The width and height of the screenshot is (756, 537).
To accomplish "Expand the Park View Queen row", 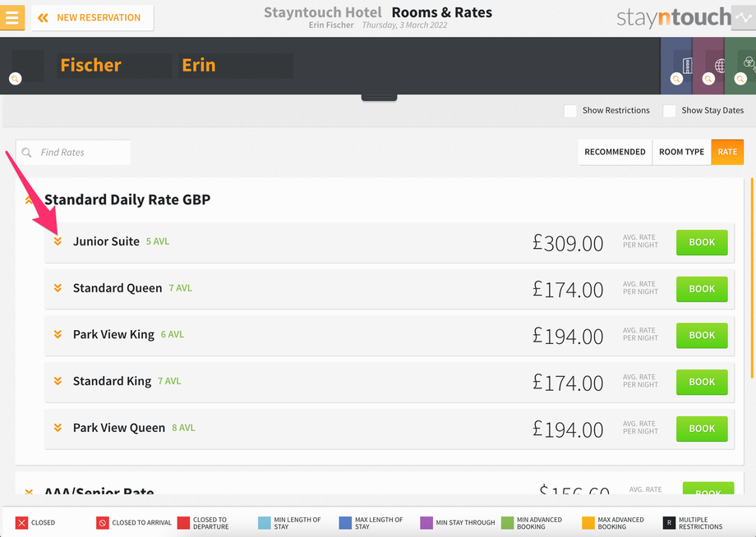I will tap(58, 428).
